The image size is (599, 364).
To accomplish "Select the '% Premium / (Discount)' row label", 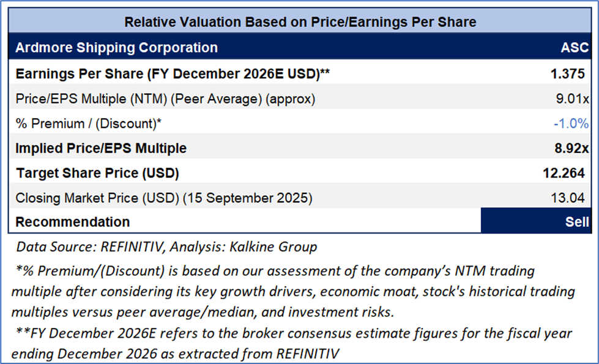I will (x=88, y=124).
